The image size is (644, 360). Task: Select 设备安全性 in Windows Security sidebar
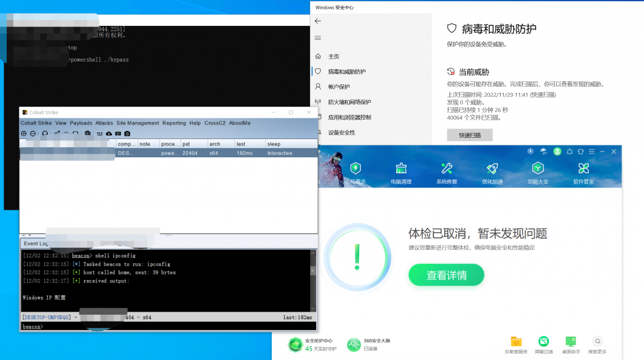click(x=341, y=132)
